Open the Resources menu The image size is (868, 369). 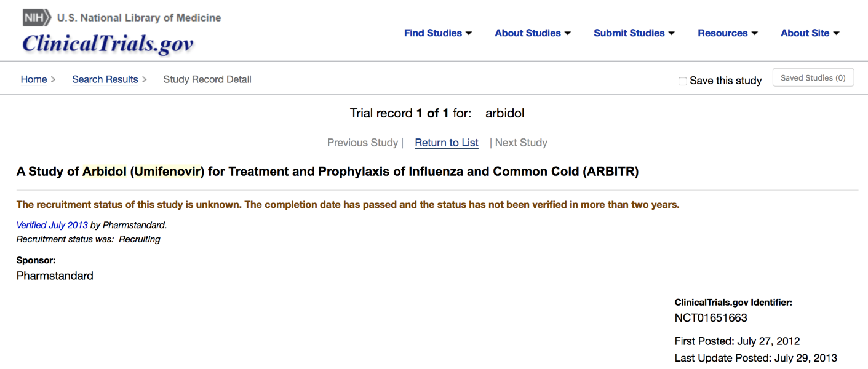tap(727, 33)
